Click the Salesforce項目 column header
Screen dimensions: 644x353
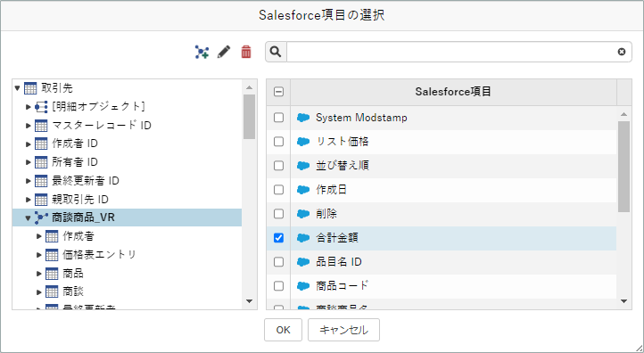coord(453,92)
